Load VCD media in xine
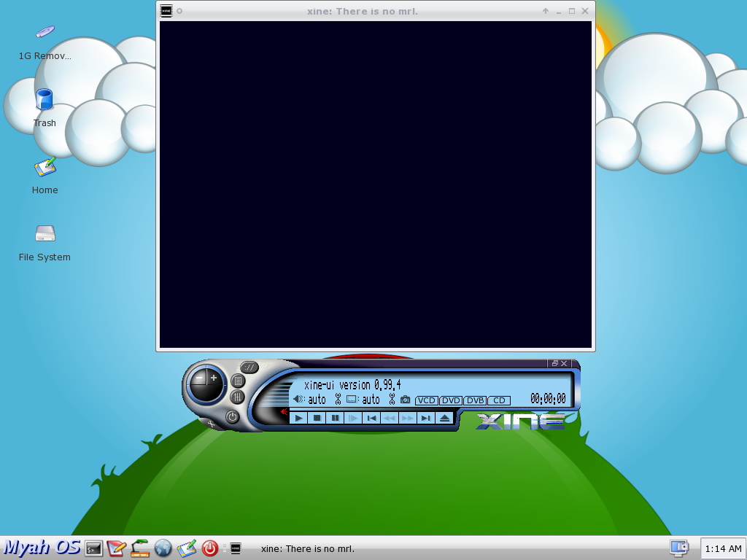Viewport: 747px width, 560px height. tap(426, 400)
